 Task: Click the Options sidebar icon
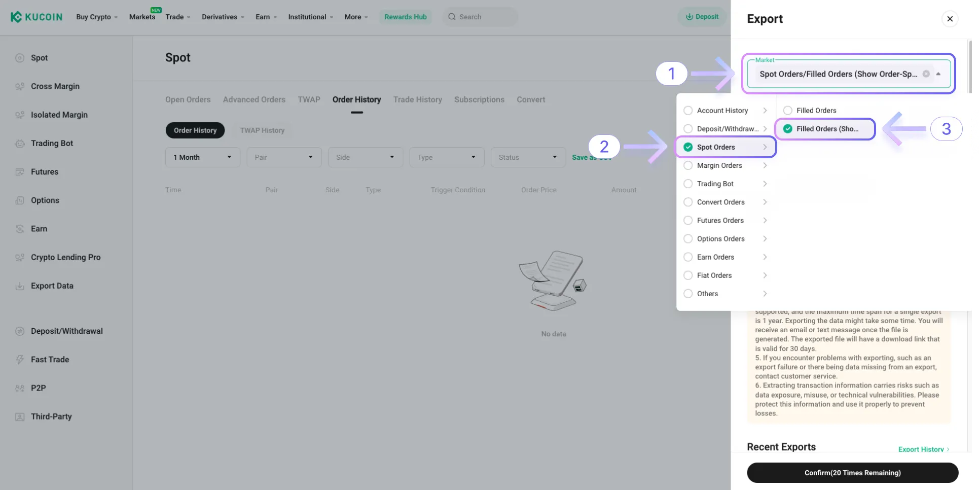pos(20,200)
